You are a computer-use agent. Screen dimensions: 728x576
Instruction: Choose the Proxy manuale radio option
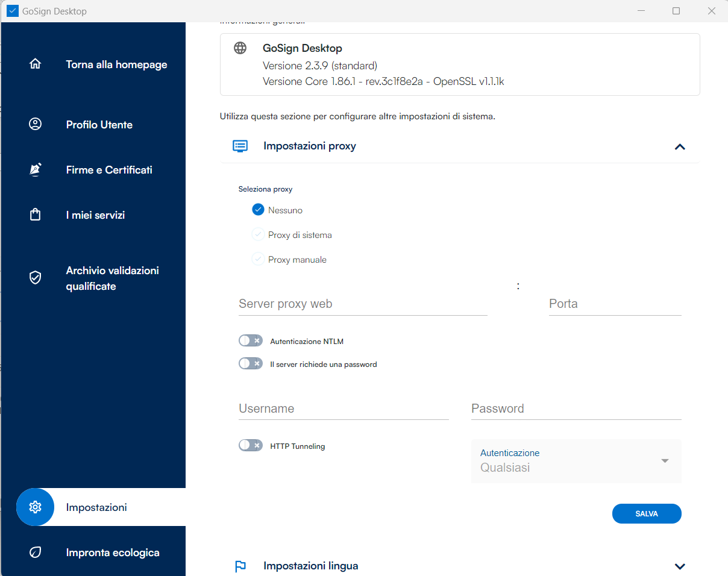259,260
